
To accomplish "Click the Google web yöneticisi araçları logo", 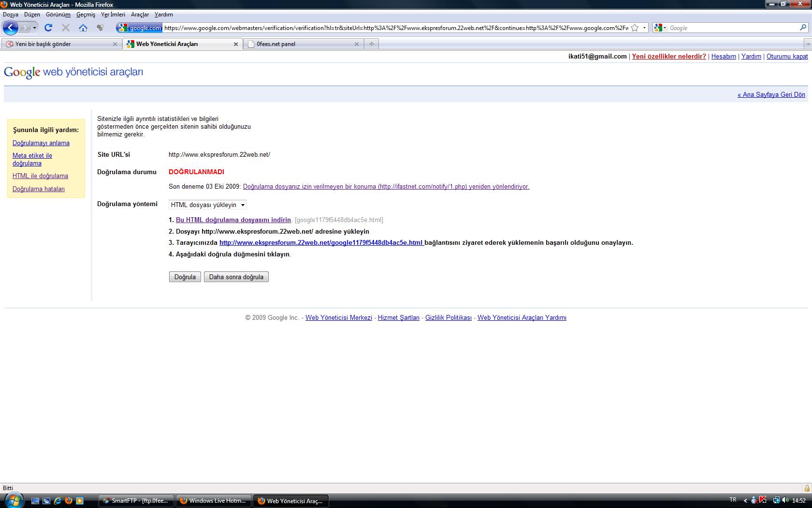I will click(x=73, y=72).
